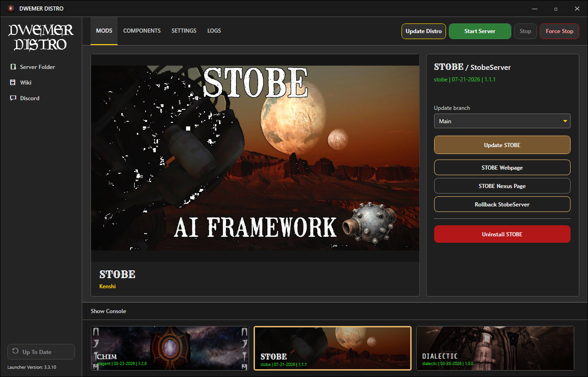
Task: Open the Update branch dropdown
Action: [x=502, y=121]
